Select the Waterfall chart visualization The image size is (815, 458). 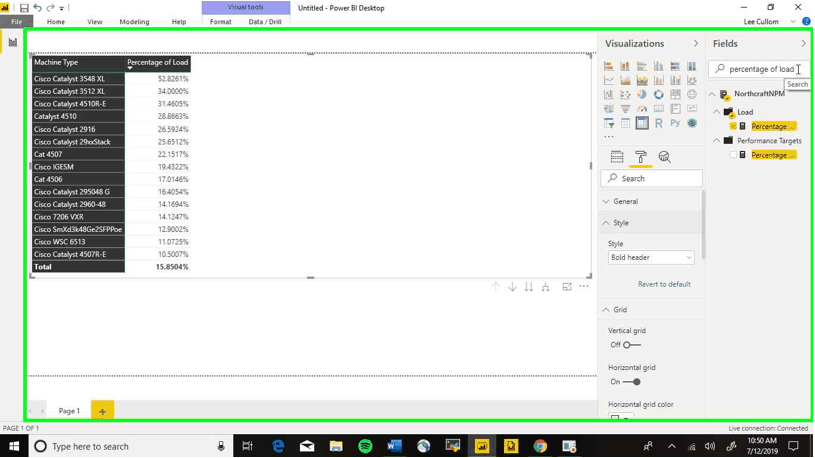(x=608, y=95)
